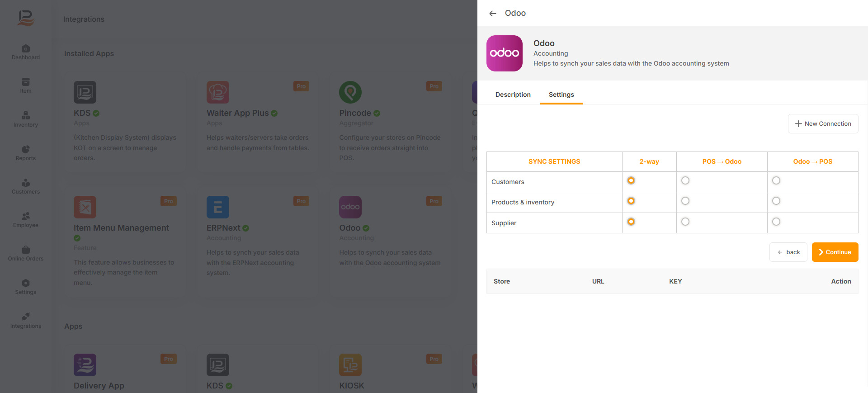Click the ERPNext card title
Image resolution: width=868 pixels, height=393 pixels.
pyautogui.click(x=223, y=228)
